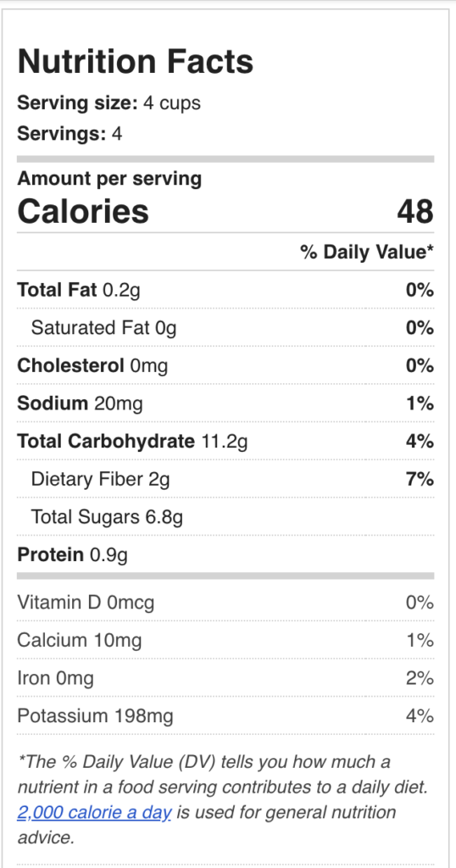Viewport: 456px width, 868px height.
Task: Click the 7% fiber daily value
Action: pos(420,479)
